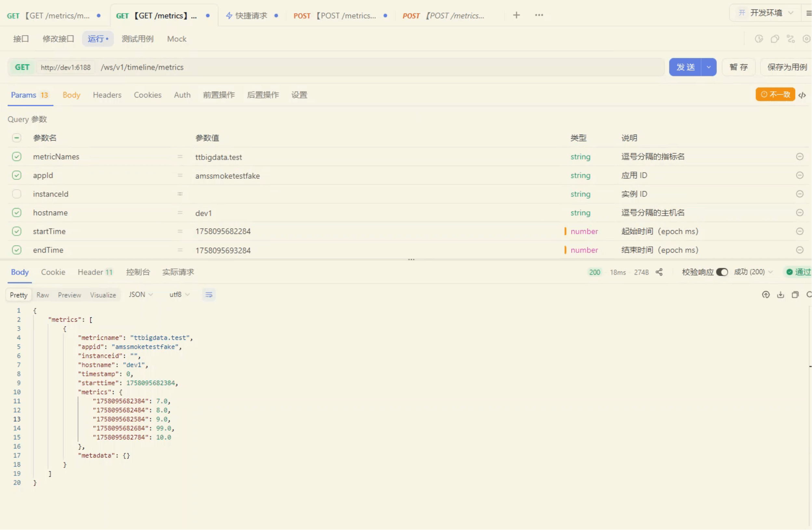Click the extract response upload icon
This screenshot has height=530, width=812.
click(x=766, y=295)
